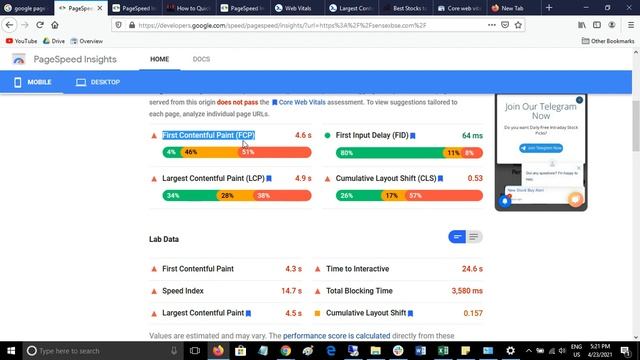Launch Microsoft Edge from taskbar
The height and width of the screenshot is (360, 640).
[331, 351]
